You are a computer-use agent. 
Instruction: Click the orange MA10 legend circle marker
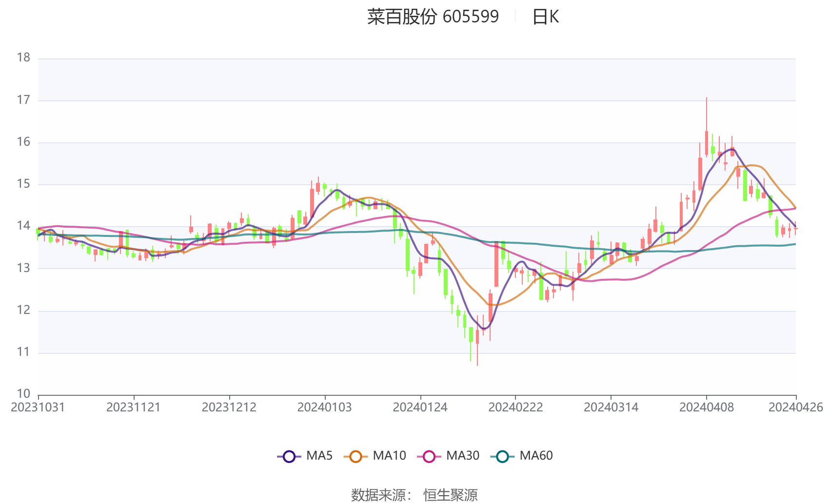click(355, 457)
